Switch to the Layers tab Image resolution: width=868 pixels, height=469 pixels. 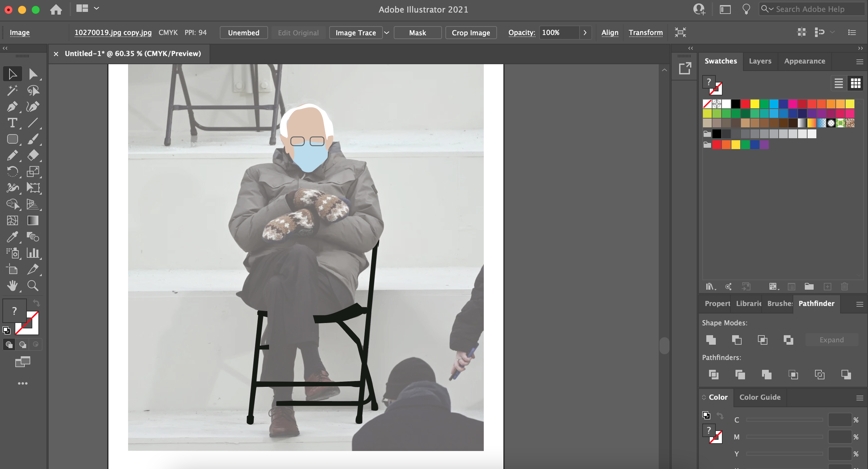760,61
